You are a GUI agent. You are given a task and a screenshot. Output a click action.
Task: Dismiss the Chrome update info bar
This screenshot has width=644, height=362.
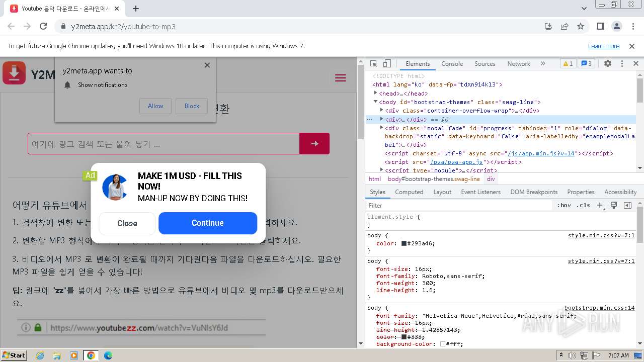coord(632,46)
